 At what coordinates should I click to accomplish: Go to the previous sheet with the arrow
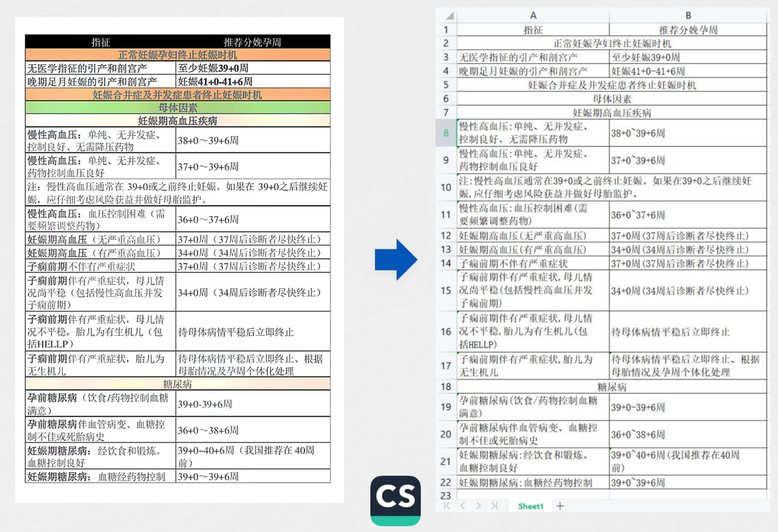[x=463, y=505]
